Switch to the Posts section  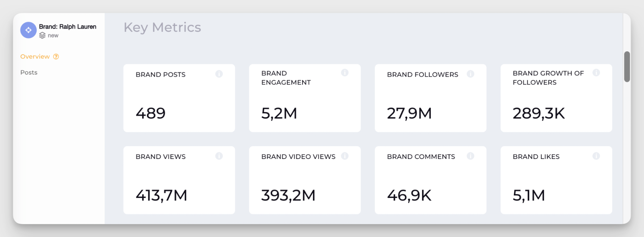point(29,73)
